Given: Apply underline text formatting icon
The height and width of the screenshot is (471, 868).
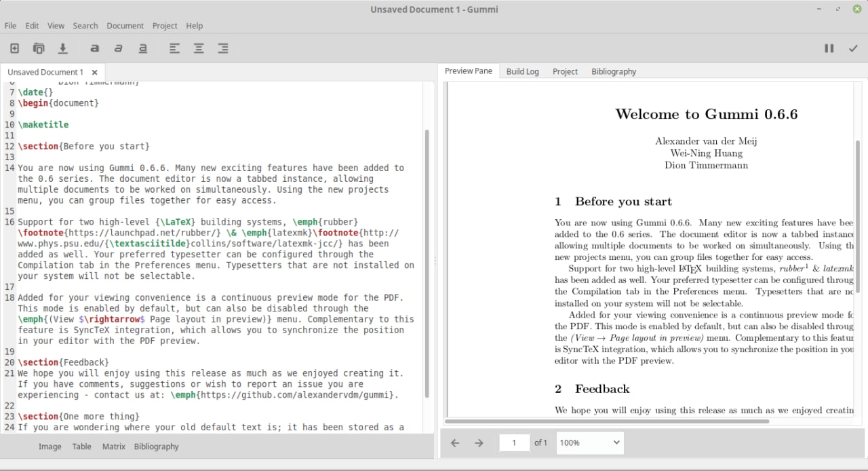Looking at the screenshot, I should (142, 48).
